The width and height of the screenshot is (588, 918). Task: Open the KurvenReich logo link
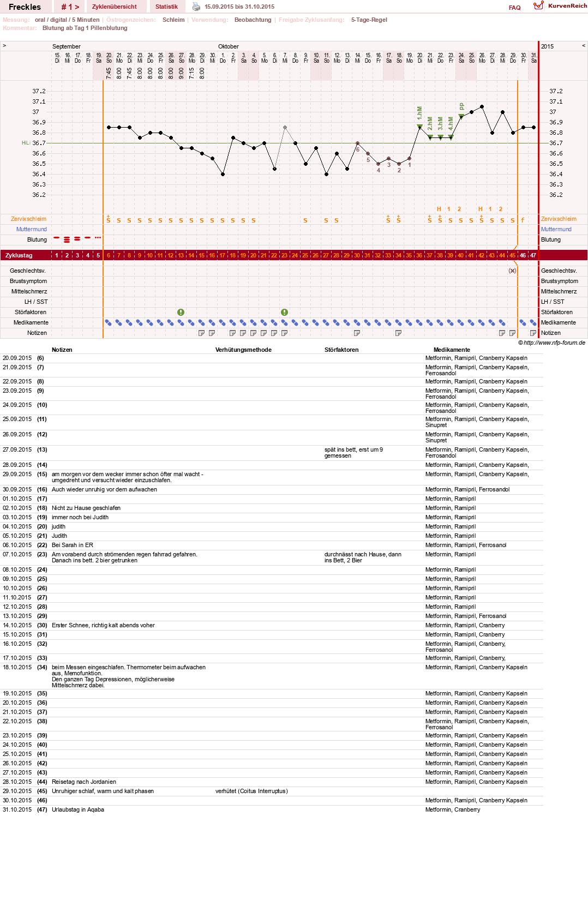pyautogui.click(x=560, y=5)
